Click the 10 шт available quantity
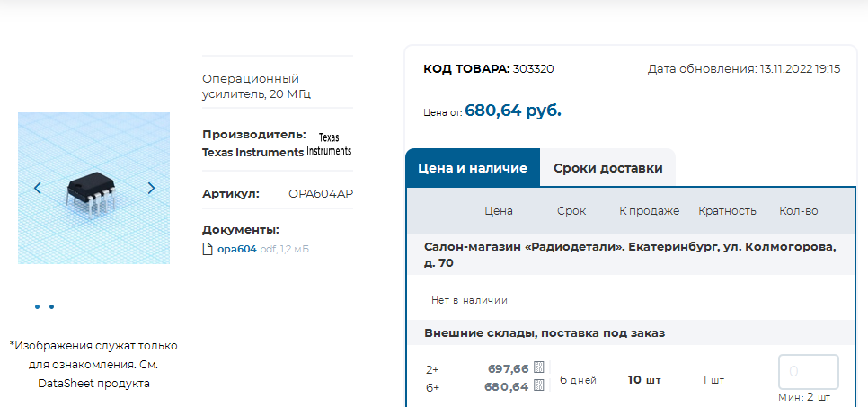 click(643, 380)
